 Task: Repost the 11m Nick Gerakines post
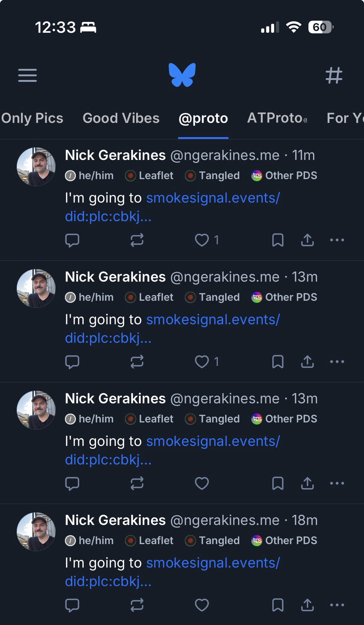tap(137, 240)
